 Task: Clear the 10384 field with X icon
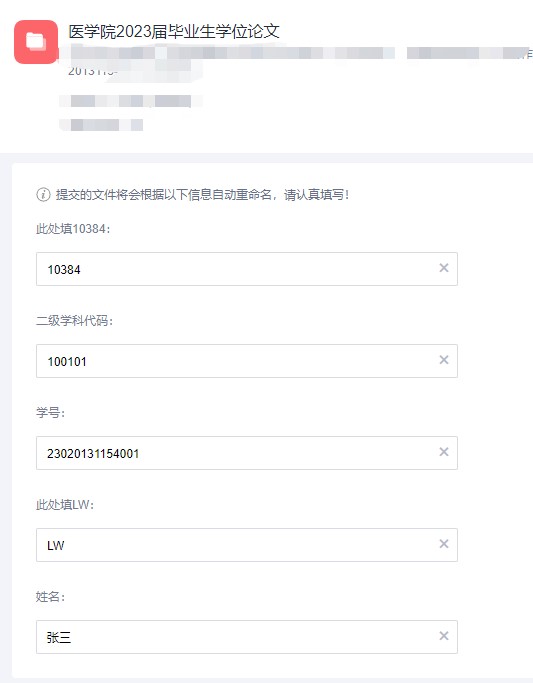[444, 268]
